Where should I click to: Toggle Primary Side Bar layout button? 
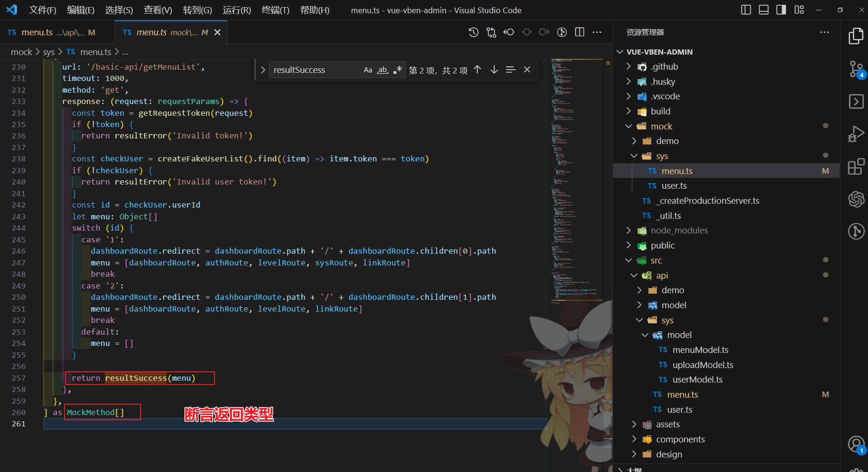[746, 10]
